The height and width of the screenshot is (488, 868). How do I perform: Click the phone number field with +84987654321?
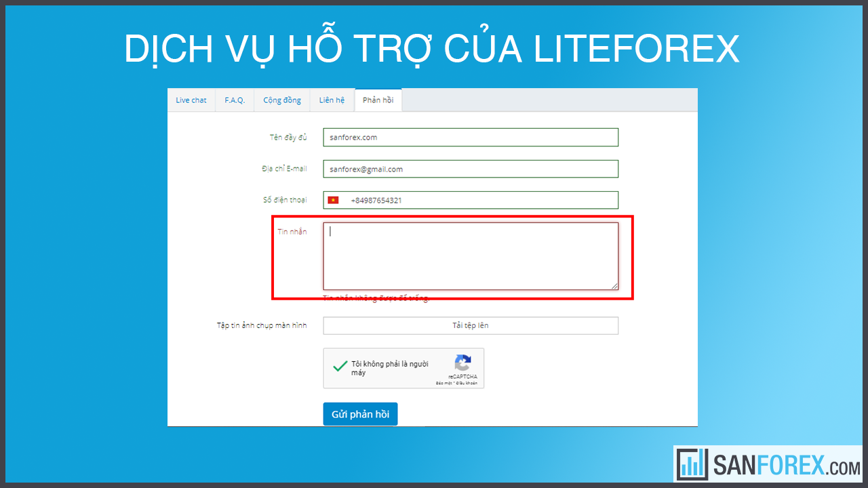[471, 200]
